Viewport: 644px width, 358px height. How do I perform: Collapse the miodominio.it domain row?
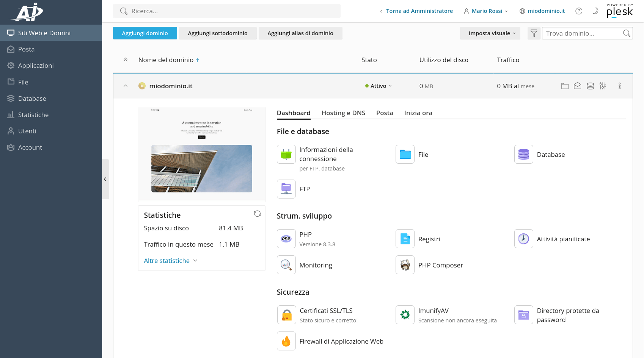pos(126,86)
